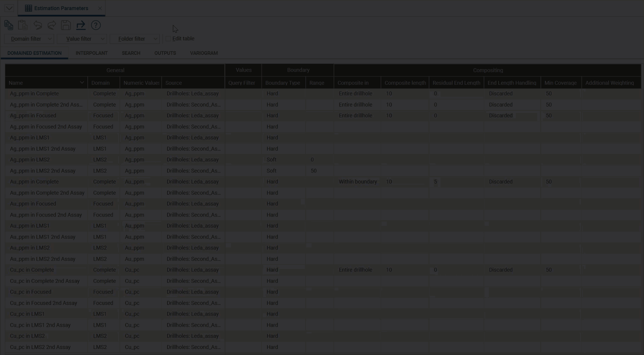Switch to the INTERPOLANT tab
The width and height of the screenshot is (644, 355).
point(91,53)
